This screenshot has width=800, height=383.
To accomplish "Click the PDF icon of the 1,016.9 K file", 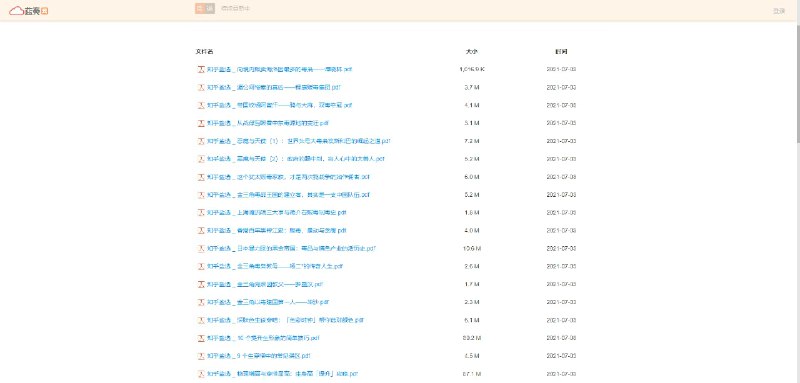I will point(201,69).
